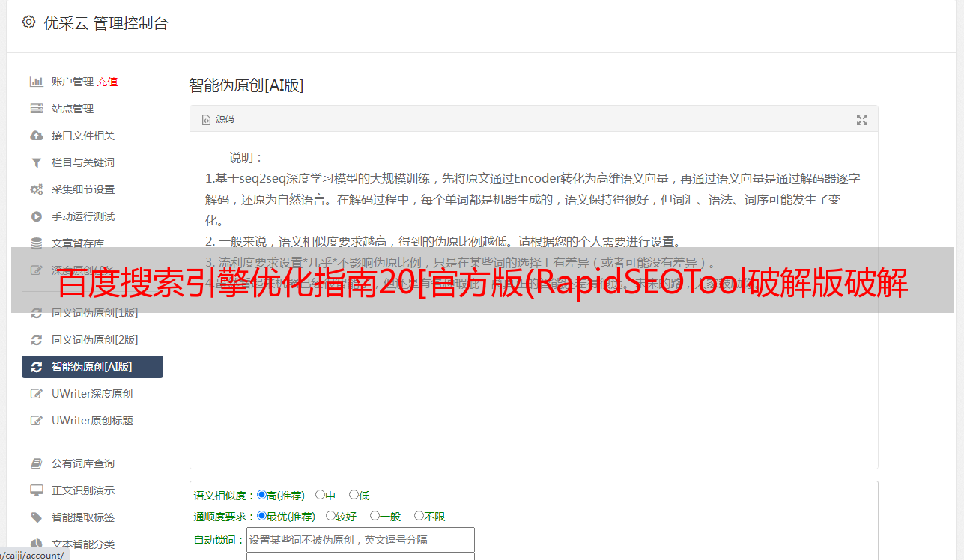Click the cloud upload icon for 接口文件相关
This screenshot has height=560, width=964.
(x=36, y=136)
